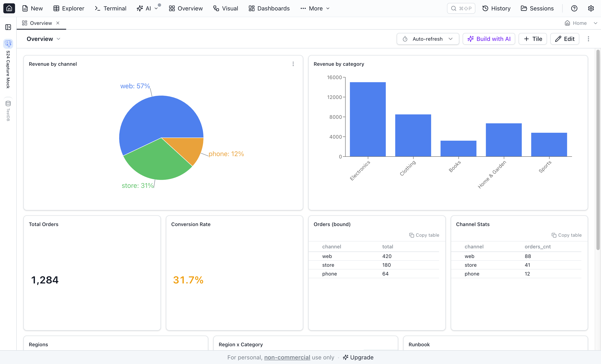This screenshot has width=601, height=364.
Task: Expand the Overview dashboard title dropdown
Action: click(x=43, y=39)
